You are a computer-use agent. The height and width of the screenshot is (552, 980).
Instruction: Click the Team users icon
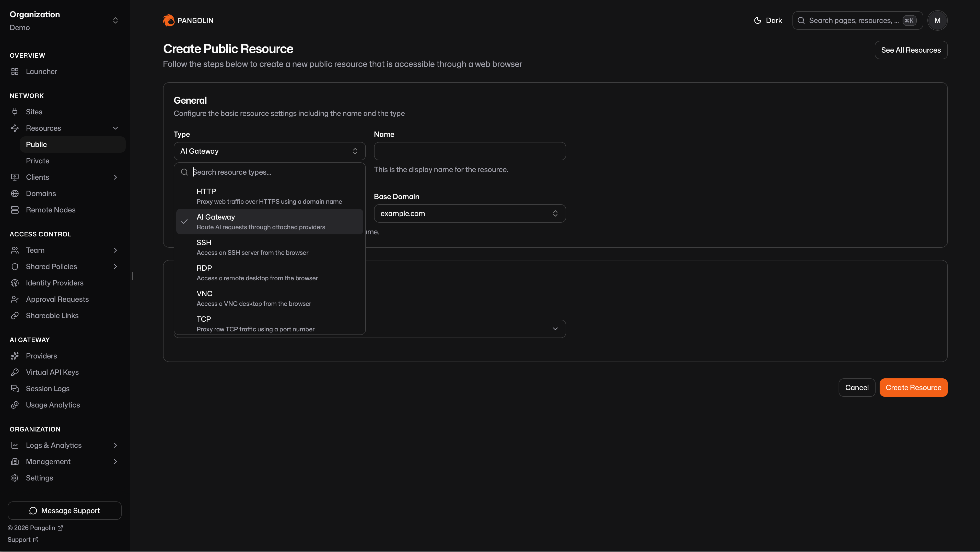(x=15, y=250)
